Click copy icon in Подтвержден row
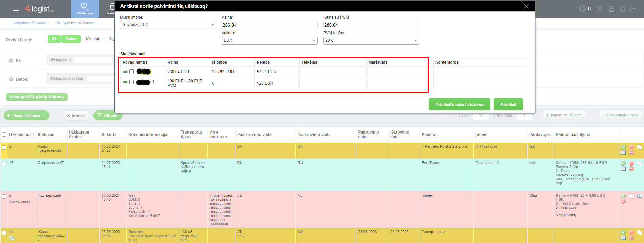 coord(631,196)
